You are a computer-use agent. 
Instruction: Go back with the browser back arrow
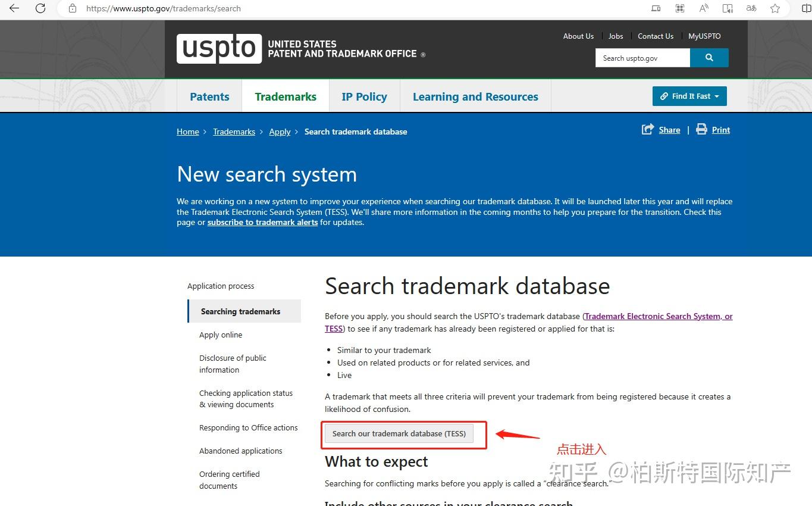pos(14,8)
